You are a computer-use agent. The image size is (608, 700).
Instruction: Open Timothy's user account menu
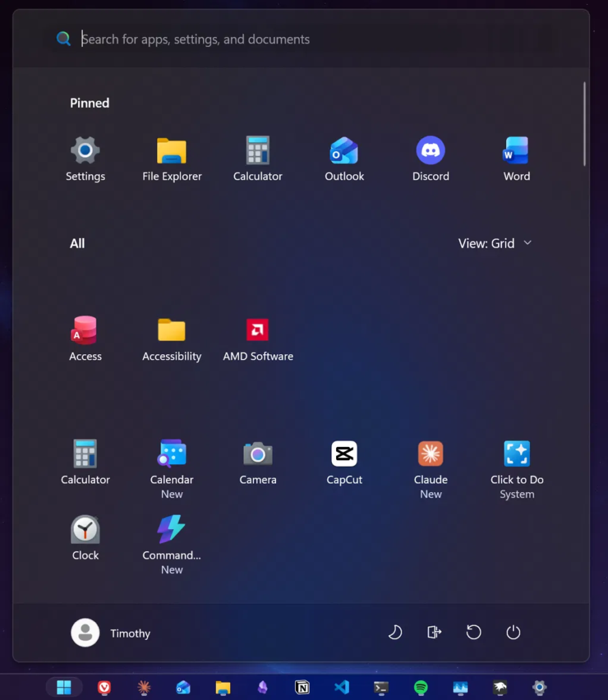click(111, 632)
